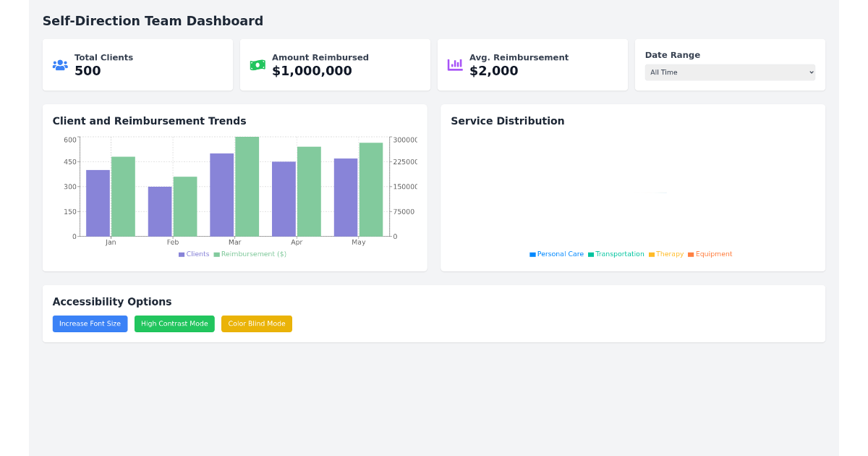Screen dimensions: 868x456
Task: Toggle Transportation in the Service Distribution legend
Action: 616,254
